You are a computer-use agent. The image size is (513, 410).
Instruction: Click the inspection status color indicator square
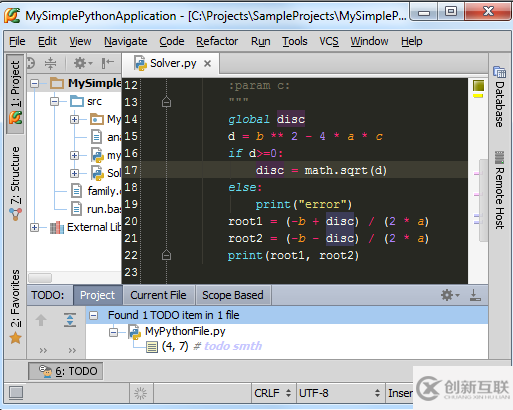tap(478, 85)
